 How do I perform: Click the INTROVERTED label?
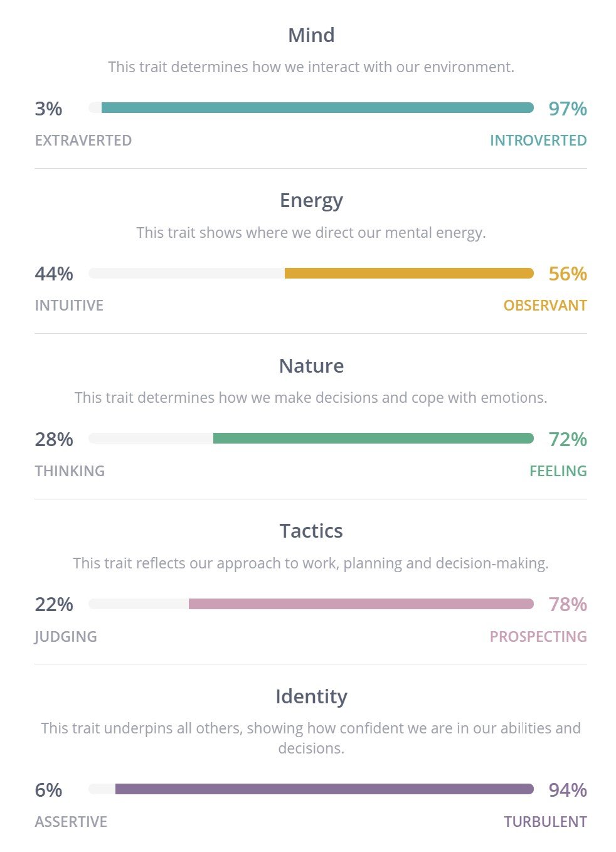pos(538,141)
